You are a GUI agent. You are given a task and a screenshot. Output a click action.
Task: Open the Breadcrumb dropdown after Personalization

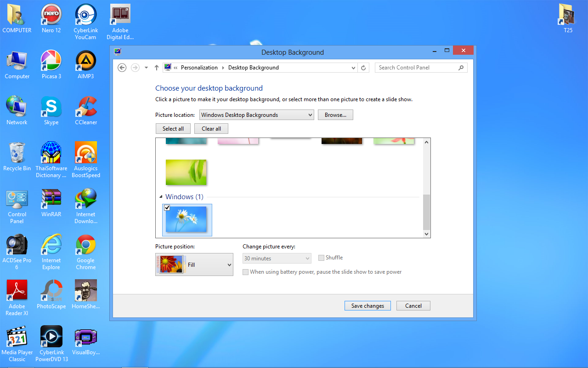223,68
